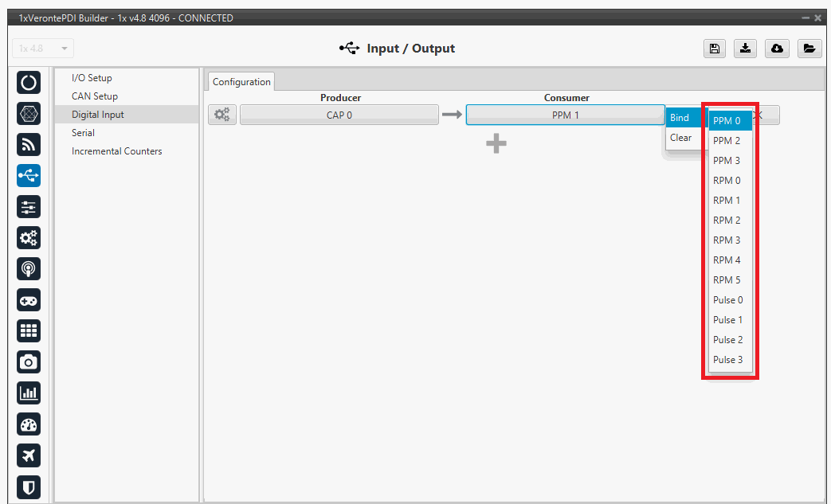Add a new row with plus icon
The width and height of the screenshot is (831, 504).
tap(496, 143)
